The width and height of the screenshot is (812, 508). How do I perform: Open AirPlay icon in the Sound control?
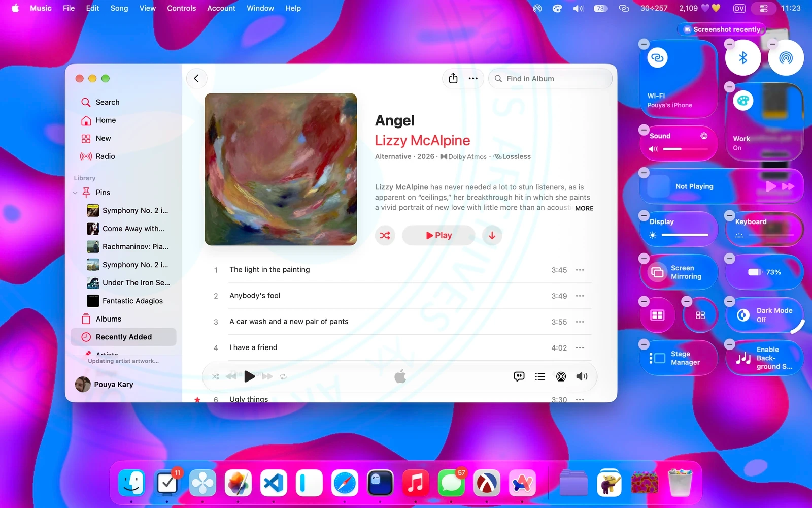tap(704, 136)
